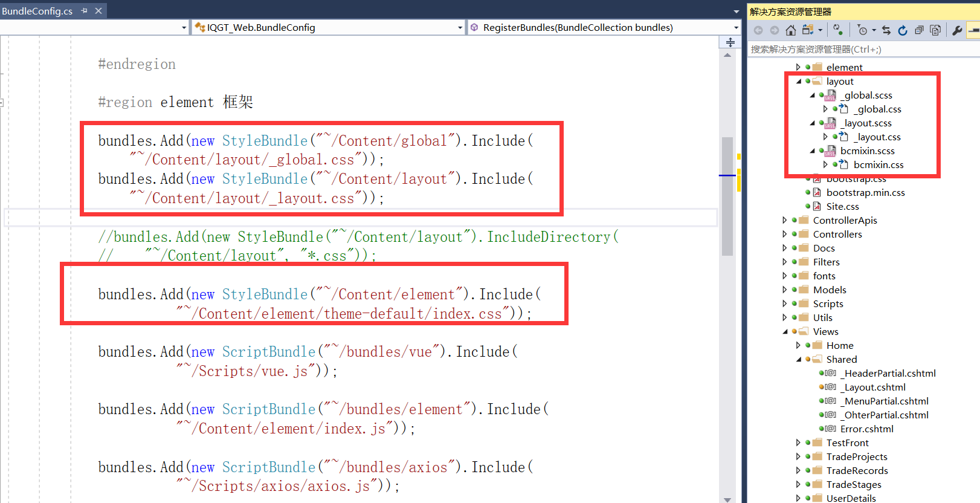The height and width of the screenshot is (503, 980).
Task: Click the _HeaderPartial.cshtml file icon
Action: pyautogui.click(x=831, y=373)
